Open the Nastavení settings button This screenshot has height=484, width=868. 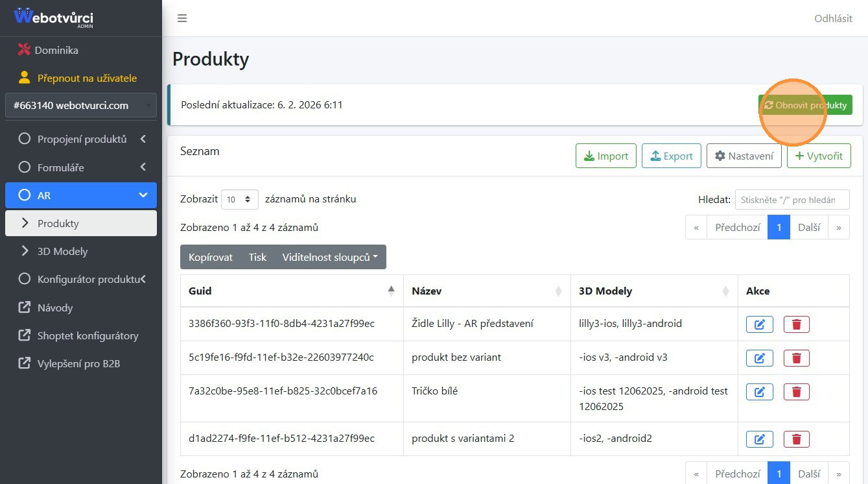click(x=744, y=156)
